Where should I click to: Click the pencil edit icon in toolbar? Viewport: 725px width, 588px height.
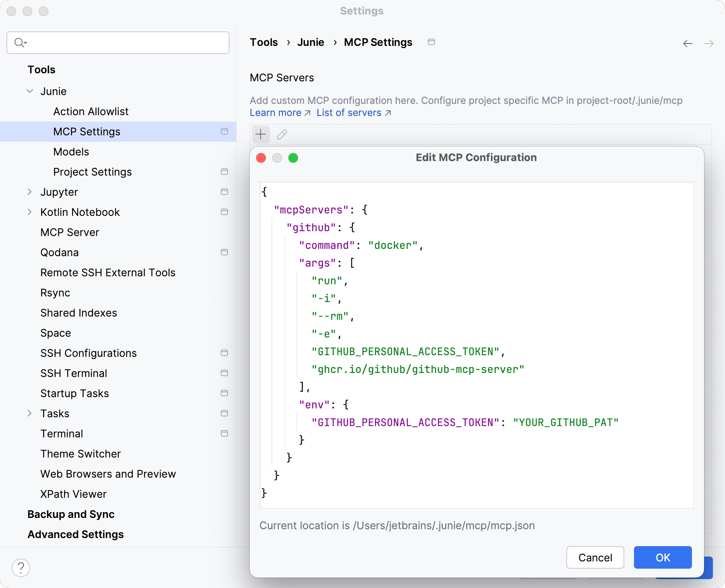(x=282, y=134)
